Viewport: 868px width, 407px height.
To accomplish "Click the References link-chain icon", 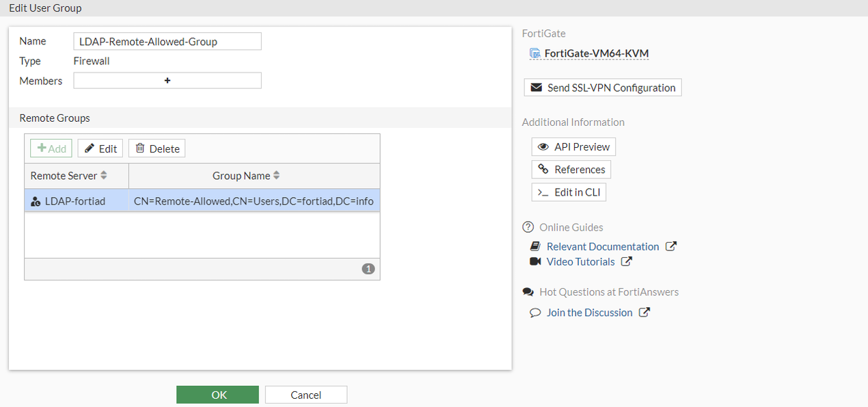I will [x=543, y=170].
